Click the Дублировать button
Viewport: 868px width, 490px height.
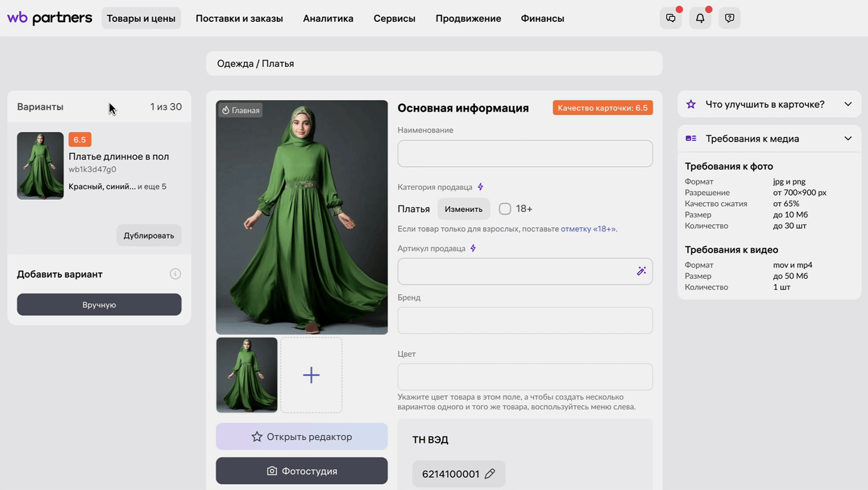149,235
